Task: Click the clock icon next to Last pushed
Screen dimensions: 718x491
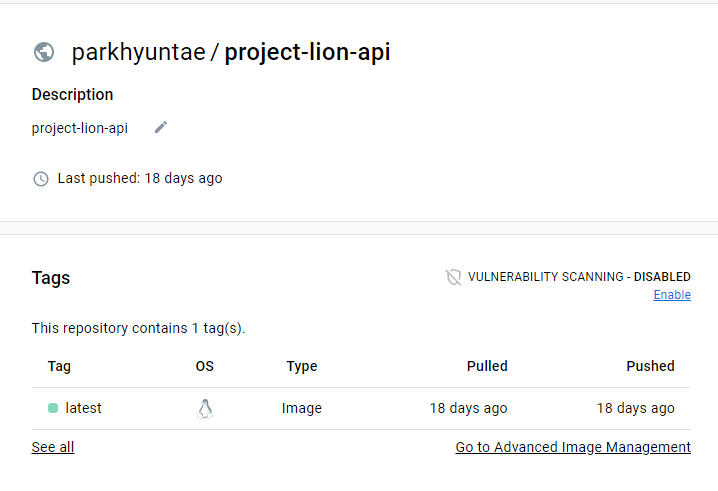Action: point(41,179)
